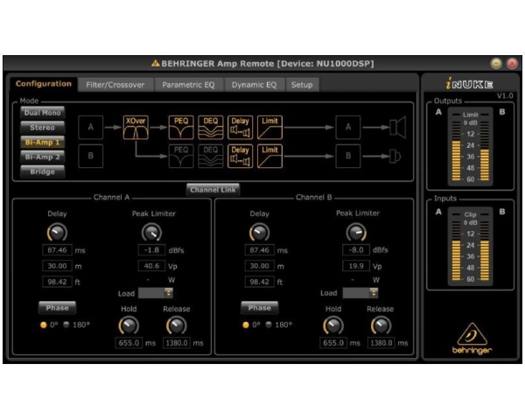The width and height of the screenshot is (525, 420).
Task: Open the Filter/Crossover tab
Action: coord(115,85)
